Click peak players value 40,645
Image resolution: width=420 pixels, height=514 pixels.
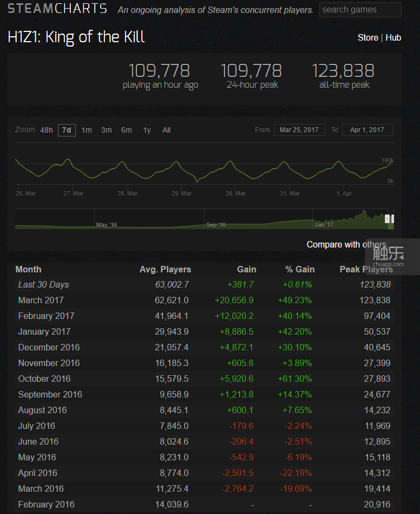377,348
